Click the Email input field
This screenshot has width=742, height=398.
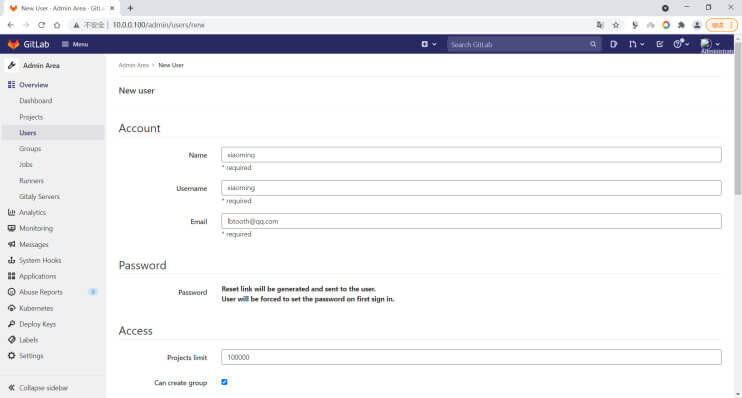[471, 221]
